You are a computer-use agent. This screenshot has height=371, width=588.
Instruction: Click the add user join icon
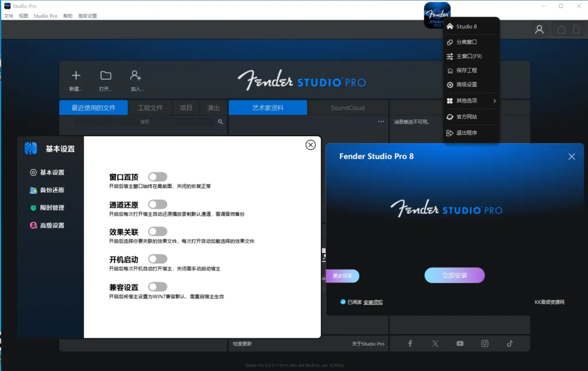(136, 75)
